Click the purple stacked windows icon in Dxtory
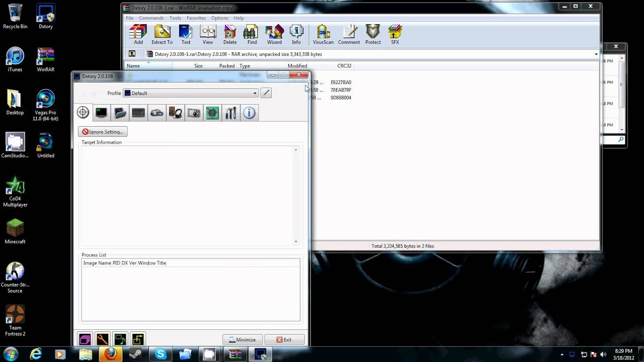This screenshot has height=362, width=644. tap(85, 339)
